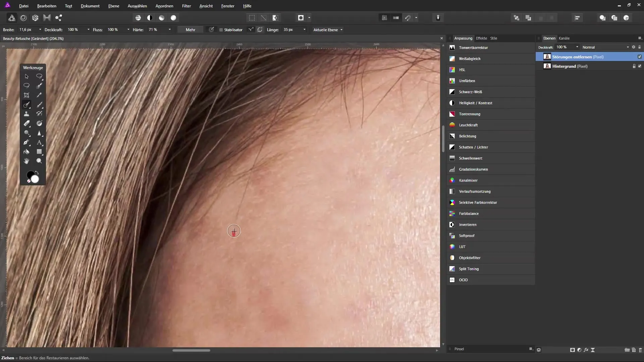This screenshot has width=644, height=362.
Task: Select the Paint Brush tool
Action: click(39, 105)
